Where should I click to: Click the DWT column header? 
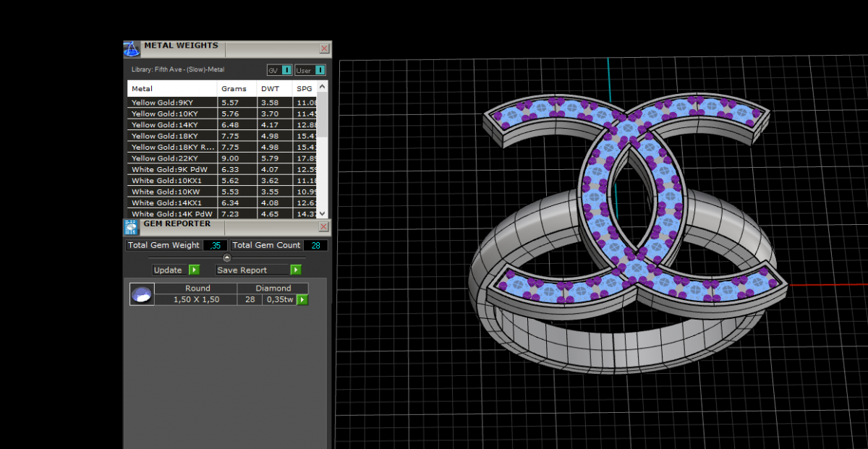[x=269, y=89]
